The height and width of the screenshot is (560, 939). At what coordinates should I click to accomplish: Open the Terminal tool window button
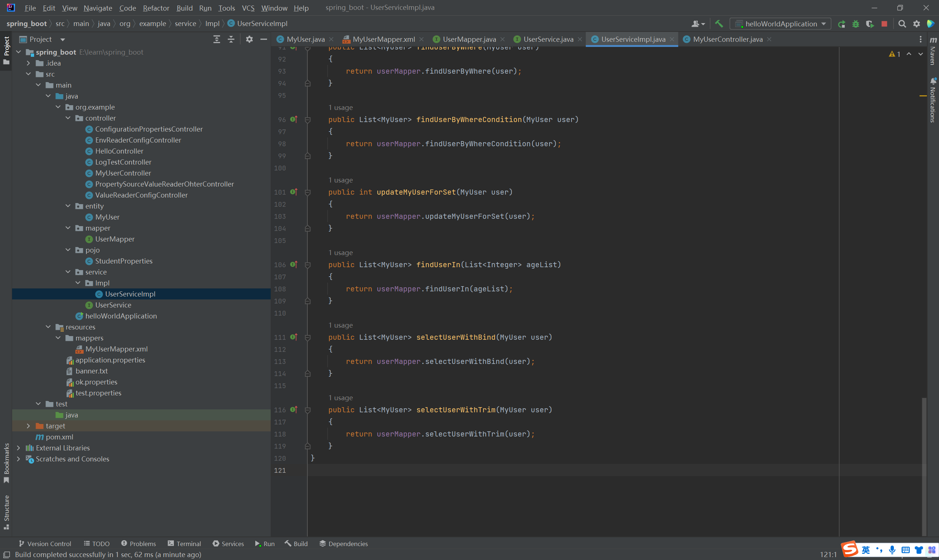[x=184, y=544]
